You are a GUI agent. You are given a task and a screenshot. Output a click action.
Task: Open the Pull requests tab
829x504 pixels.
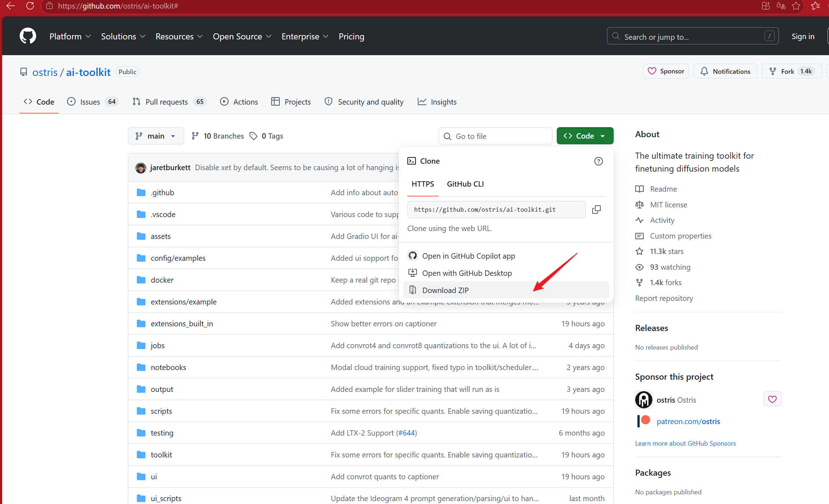coord(169,102)
